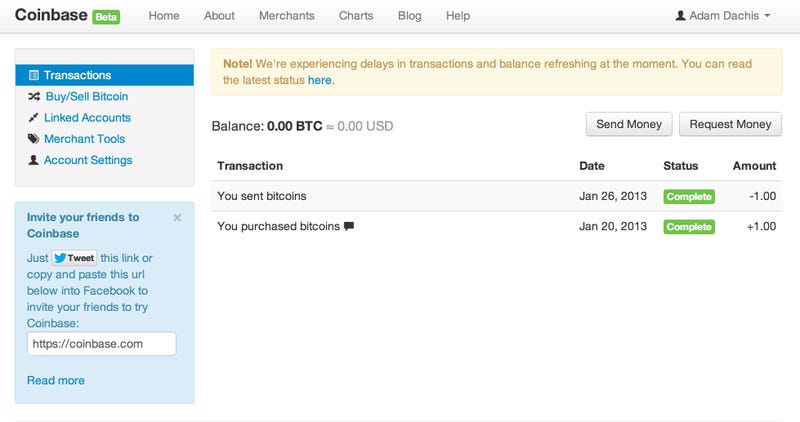
Task: Click the Date column header
Action: click(x=592, y=166)
